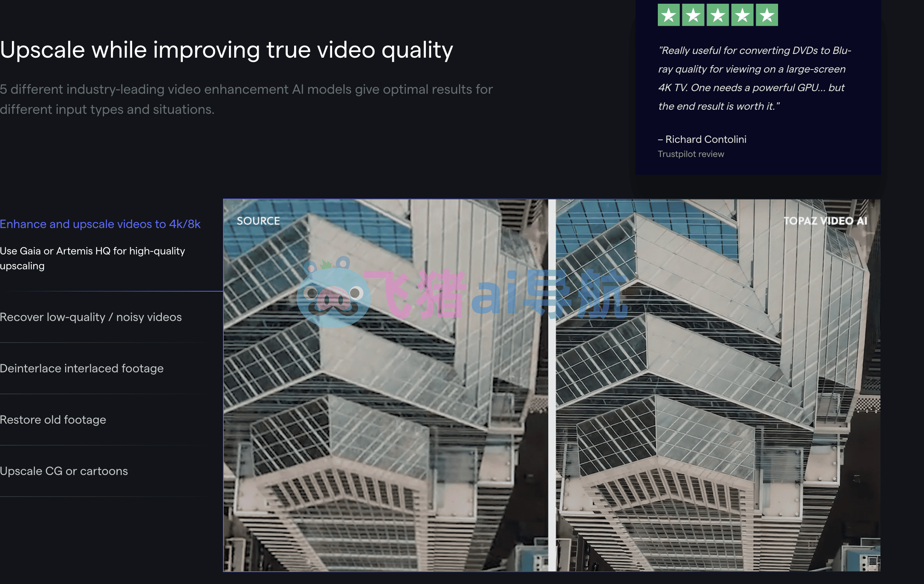Screen dimensions: 924x584
Task: Click the third Trustpilot star
Action: pos(718,15)
